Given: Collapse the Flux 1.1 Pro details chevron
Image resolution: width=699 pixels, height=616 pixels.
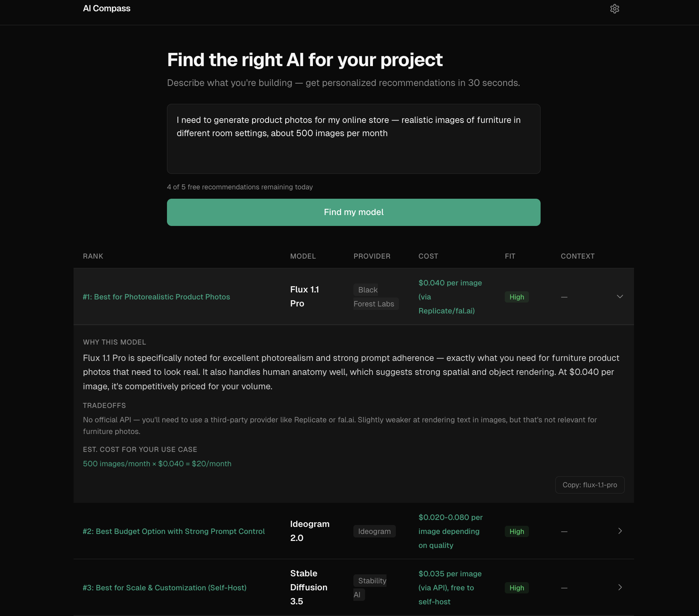Looking at the screenshot, I should point(620,297).
